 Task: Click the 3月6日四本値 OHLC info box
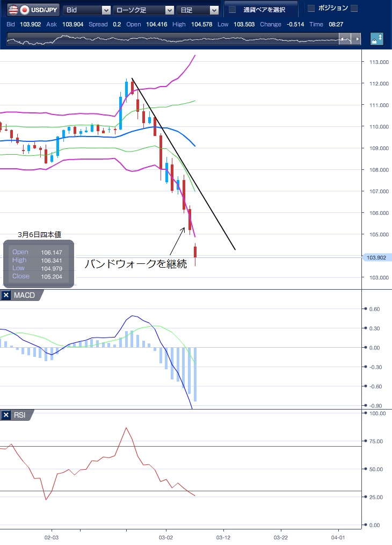(x=38, y=264)
